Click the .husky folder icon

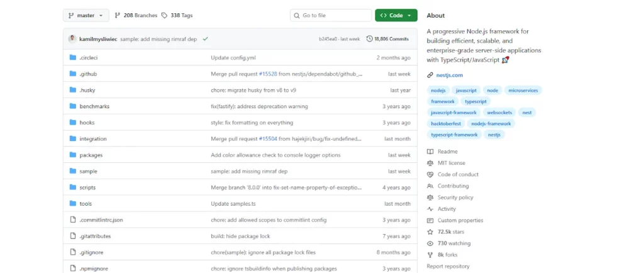click(x=73, y=90)
